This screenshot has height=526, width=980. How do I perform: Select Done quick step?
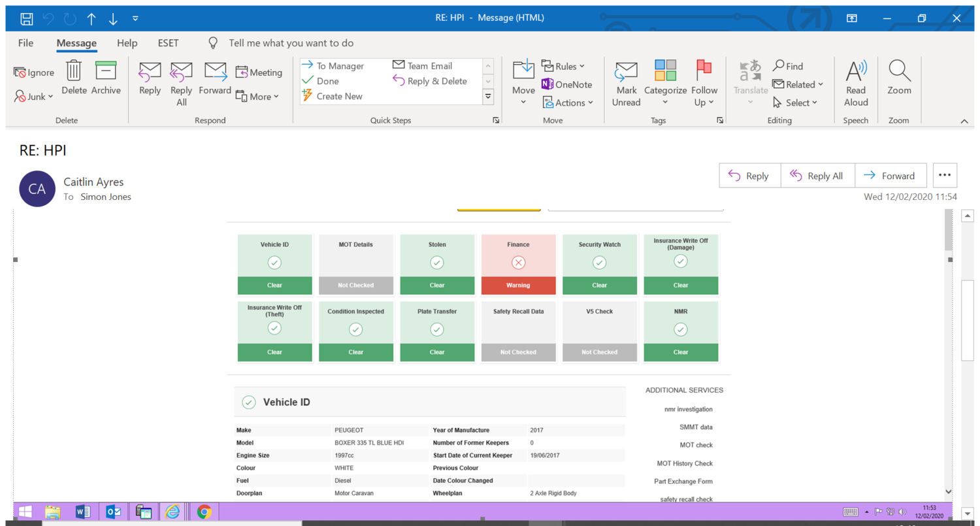click(320, 81)
